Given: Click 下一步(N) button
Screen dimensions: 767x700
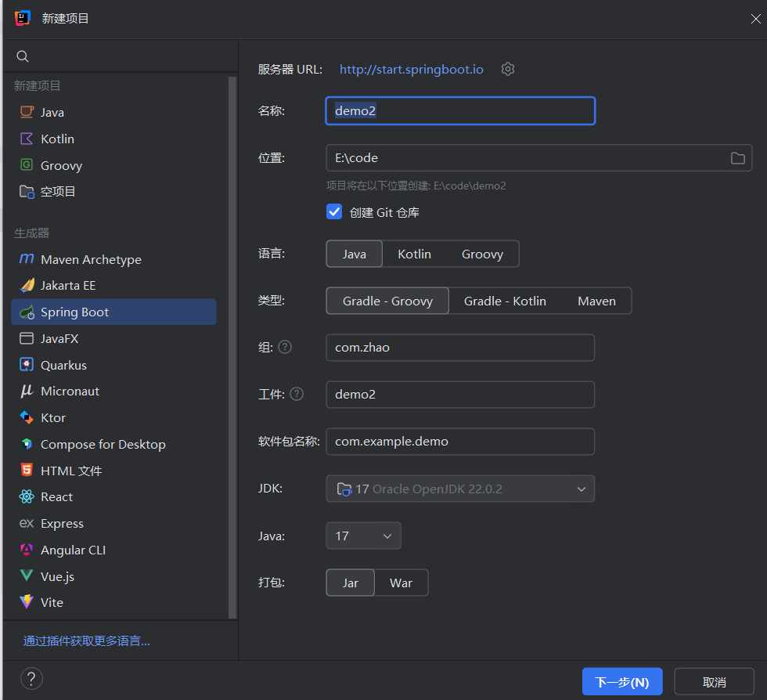Looking at the screenshot, I should (622, 681).
